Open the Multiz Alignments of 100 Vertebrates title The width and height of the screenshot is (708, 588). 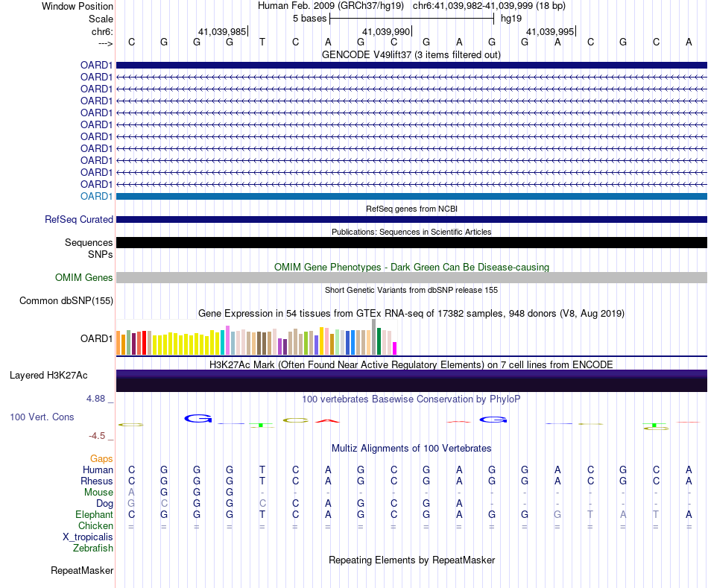click(x=411, y=449)
